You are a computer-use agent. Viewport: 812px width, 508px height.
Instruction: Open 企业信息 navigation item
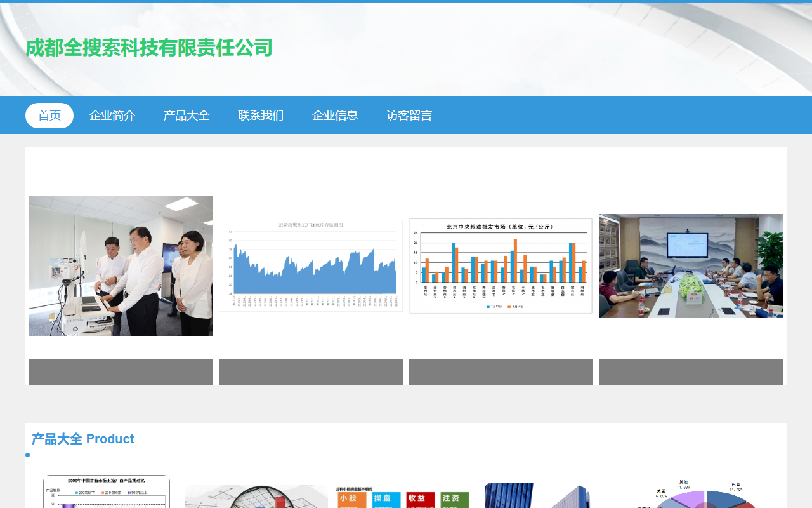tap(335, 116)
